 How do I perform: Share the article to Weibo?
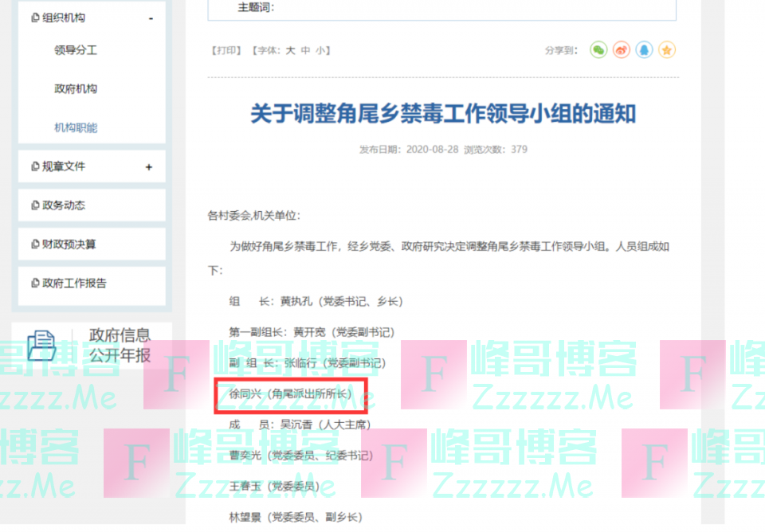click(x=622, y=50)
